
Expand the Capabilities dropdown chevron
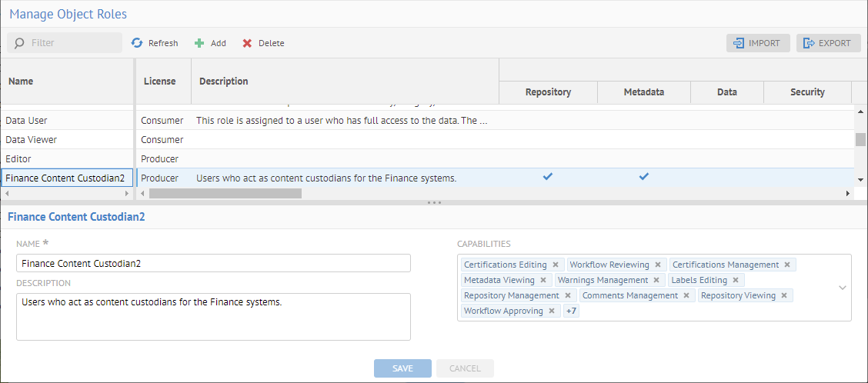[842, 288]
